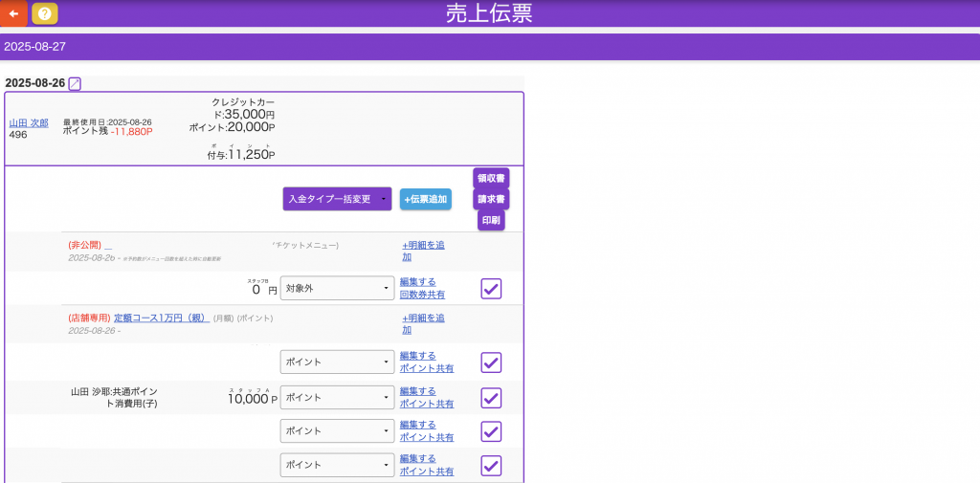
Task: Open the 定額コース1万円（親） link
Action: (161, 318)
